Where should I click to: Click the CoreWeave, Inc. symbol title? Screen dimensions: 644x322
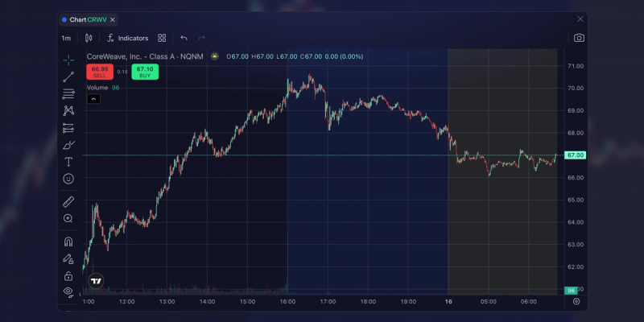(145, 56)
